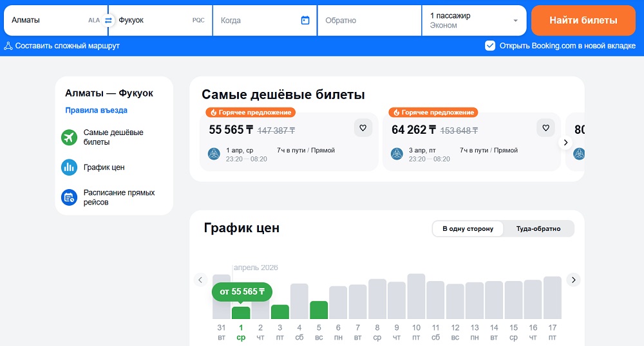Open calendar icon in Когда field
The width and height of the screenshot is (644, 346).
click(x=305, y=21)
